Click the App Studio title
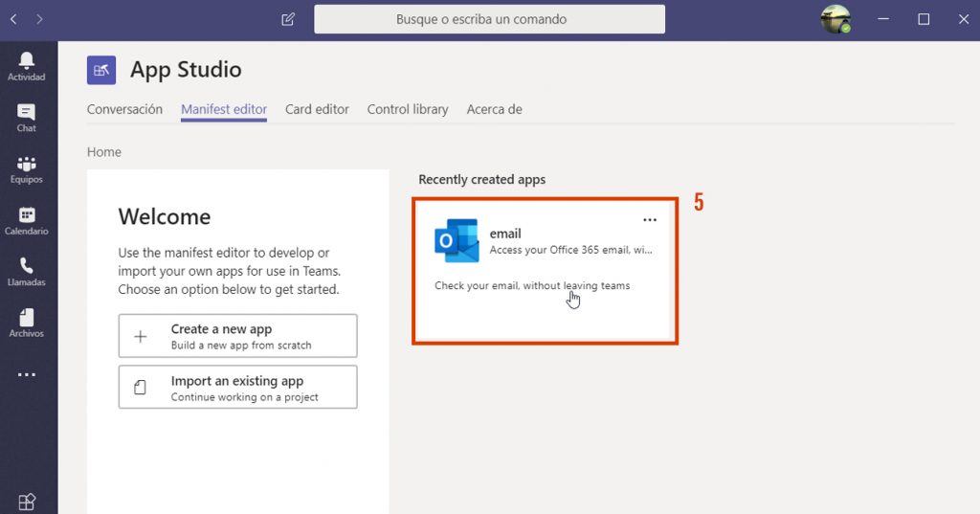 click(x=186, y=70)
